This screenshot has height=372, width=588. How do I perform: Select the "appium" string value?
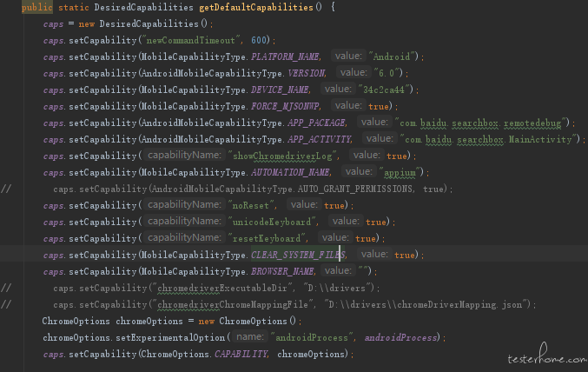(400, 172)
